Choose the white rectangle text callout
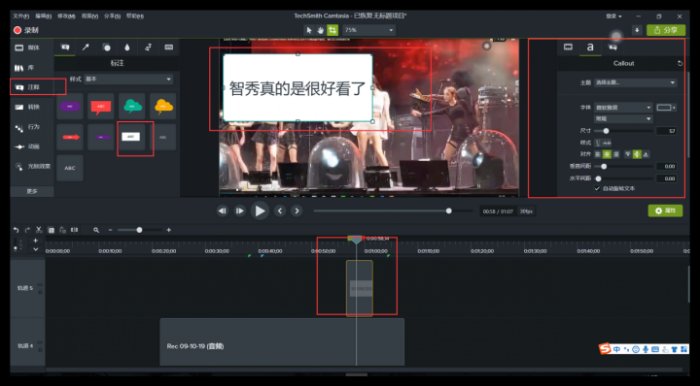The width and height of the screenshot is (700, 386). [x=131, y=137]
